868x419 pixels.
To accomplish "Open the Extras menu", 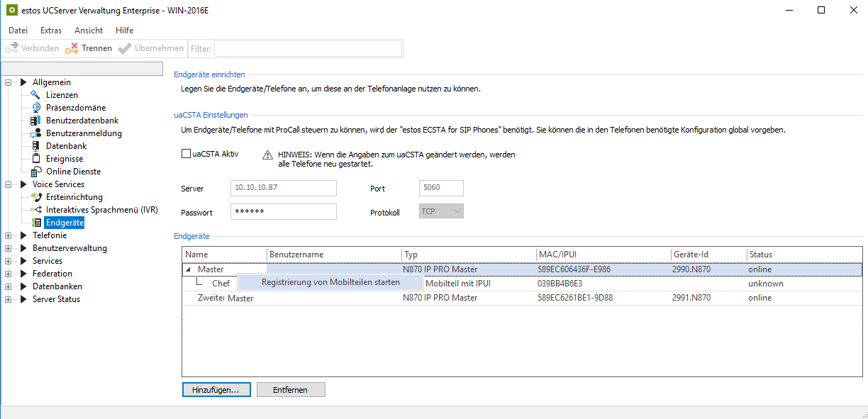I will (51, 30).
